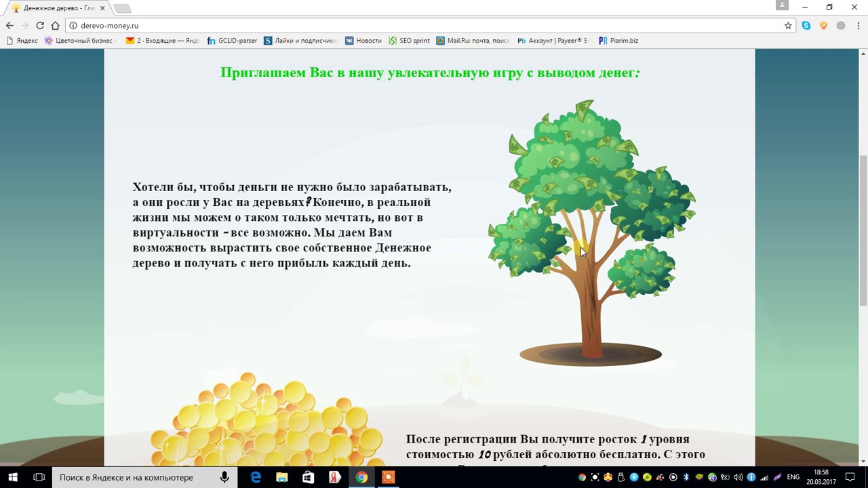Viewport: 868px width, 488px height.
Task: Switch to Chrome in the taskbar
Action: 361,477
